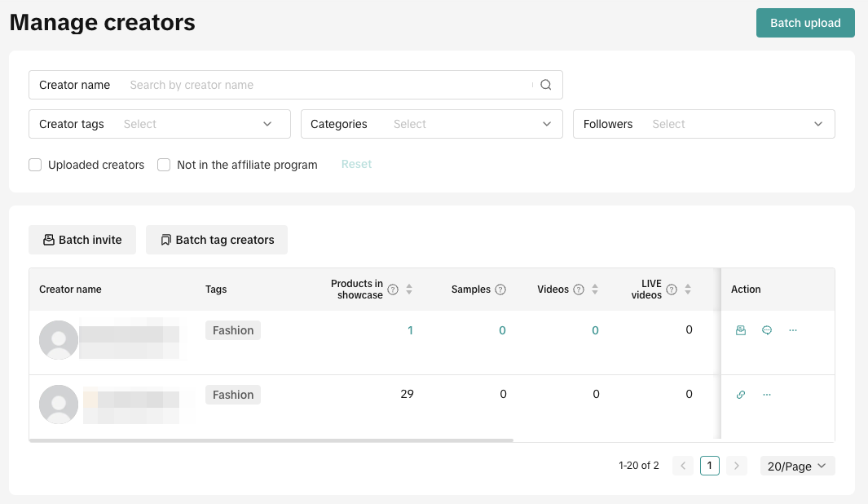Click the Batch upload button

[805, 23]
